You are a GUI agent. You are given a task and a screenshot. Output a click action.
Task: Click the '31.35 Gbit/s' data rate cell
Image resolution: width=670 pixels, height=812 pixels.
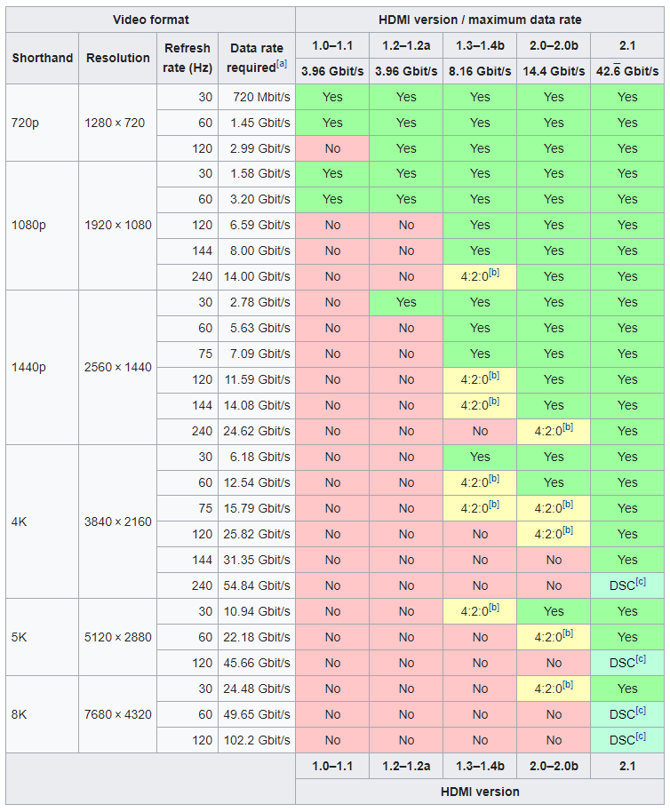click(x=257, y=560)
